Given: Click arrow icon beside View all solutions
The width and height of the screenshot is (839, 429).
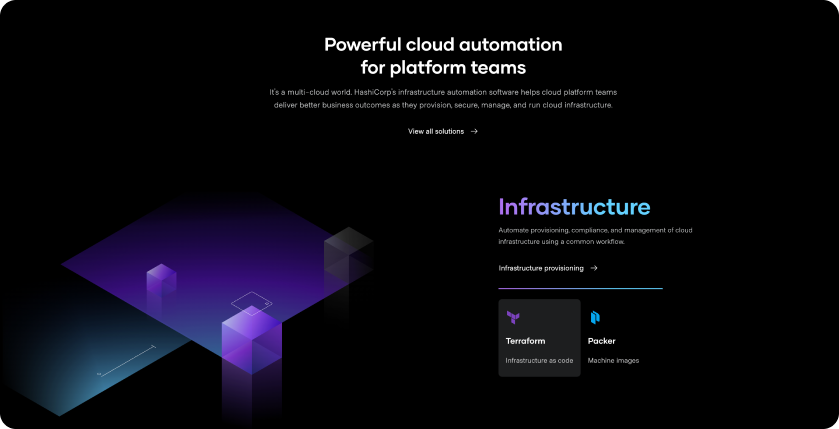Looking at the screenshot, I should tap(474, 131).
